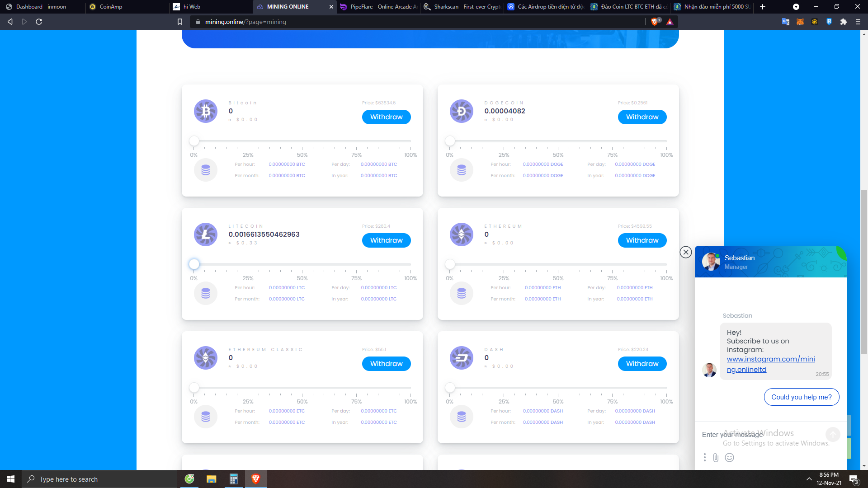Click the attachment paperclip in chat

(716, 458)
